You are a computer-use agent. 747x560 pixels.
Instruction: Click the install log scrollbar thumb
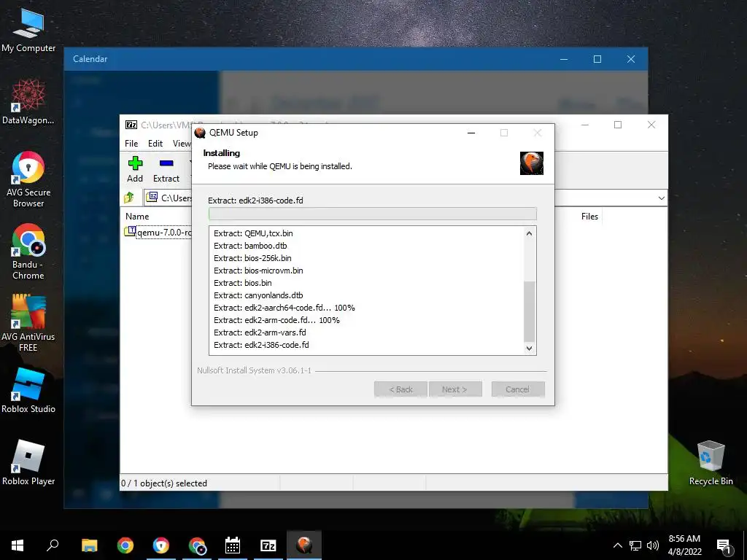tap(530, 311)
